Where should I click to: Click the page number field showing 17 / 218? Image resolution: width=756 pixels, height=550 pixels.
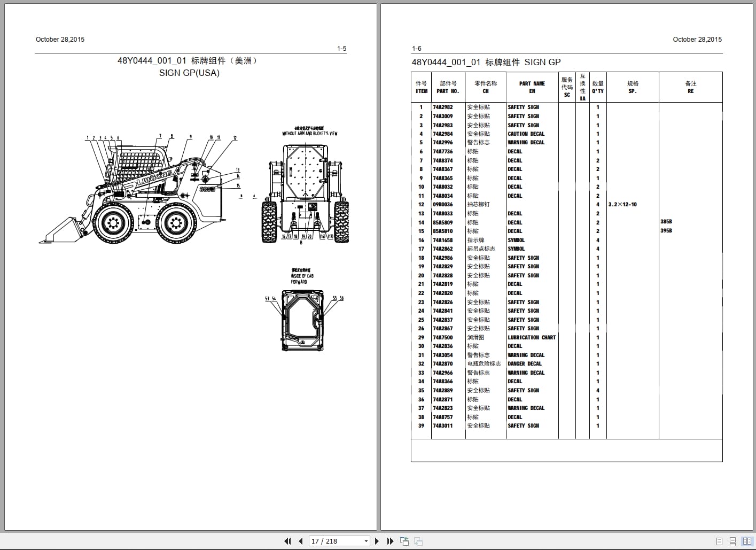tap(336, 541)
